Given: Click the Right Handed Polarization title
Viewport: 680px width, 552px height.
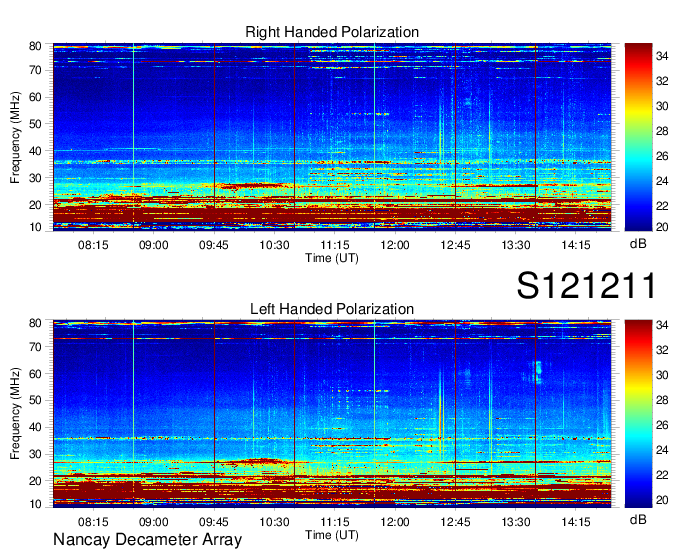Looking at the screenshot, I should tap(332, 32).
